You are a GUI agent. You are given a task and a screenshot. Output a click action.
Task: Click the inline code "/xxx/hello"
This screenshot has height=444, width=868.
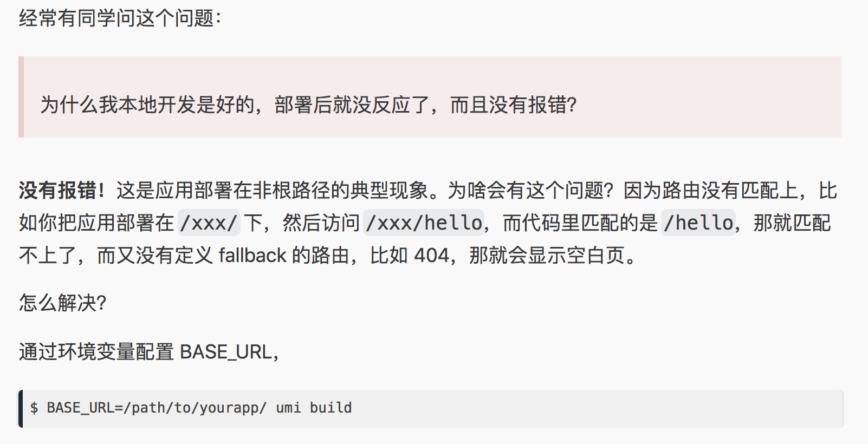click(x=424, y=223)
